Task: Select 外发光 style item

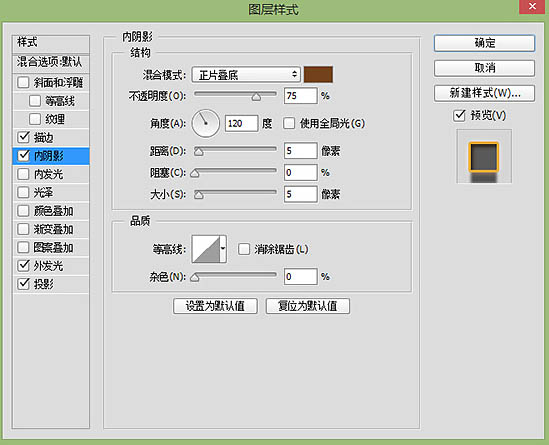Action: (x=51, y=266)
